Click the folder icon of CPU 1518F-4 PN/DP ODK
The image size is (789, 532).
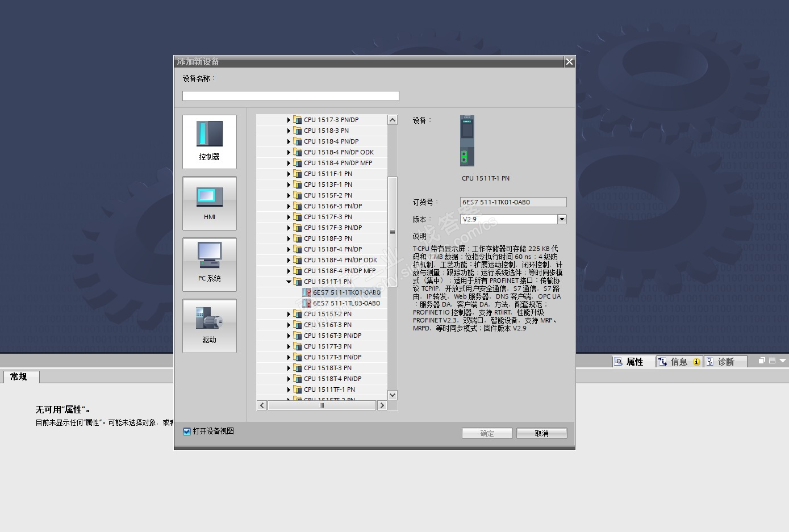[298, 260]
